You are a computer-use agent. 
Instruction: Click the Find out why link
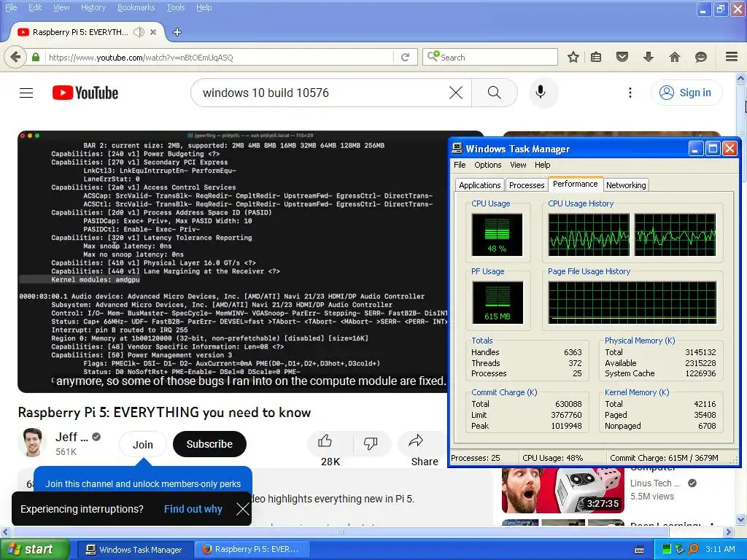[193, 509]
